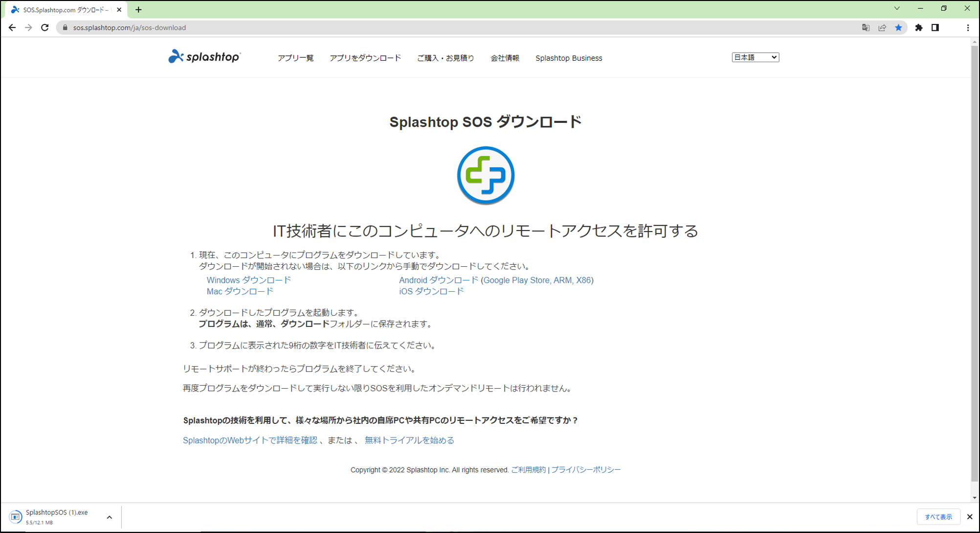Open the 日本語 language dropdown
980x533 pixels.
point(755,57)
